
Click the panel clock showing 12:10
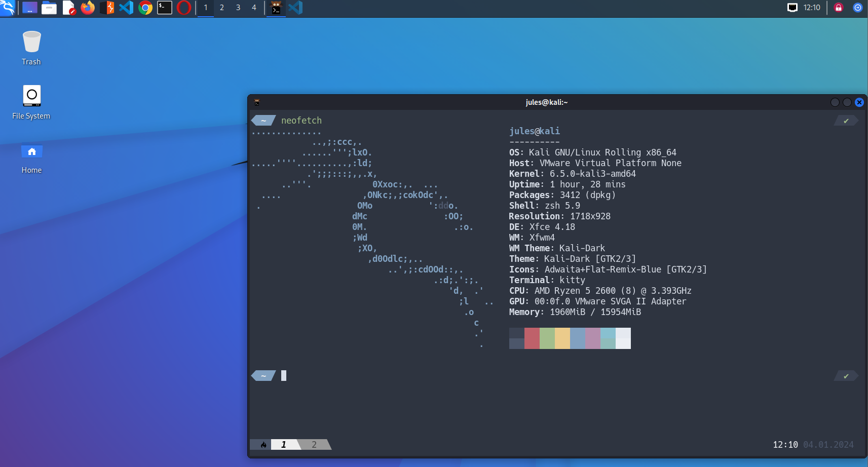pyautogui.click(x=812, y=8)
